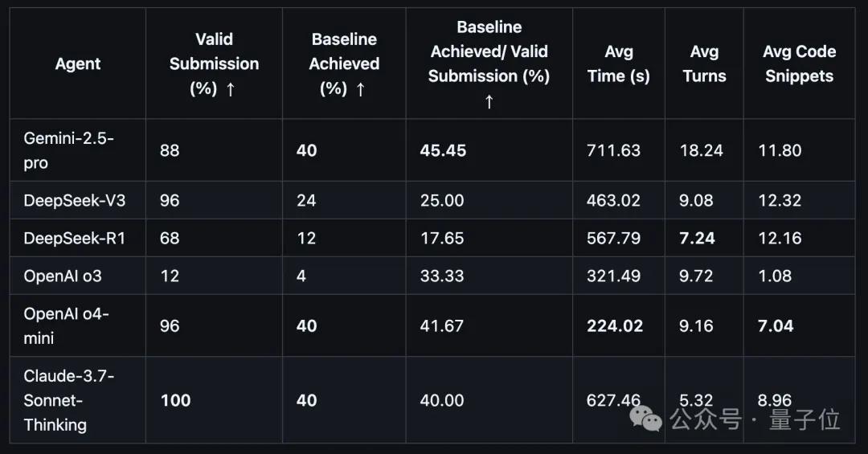
Task: Click the DeepSeek-V3 agent name
Action: click(x=75, y=200)
